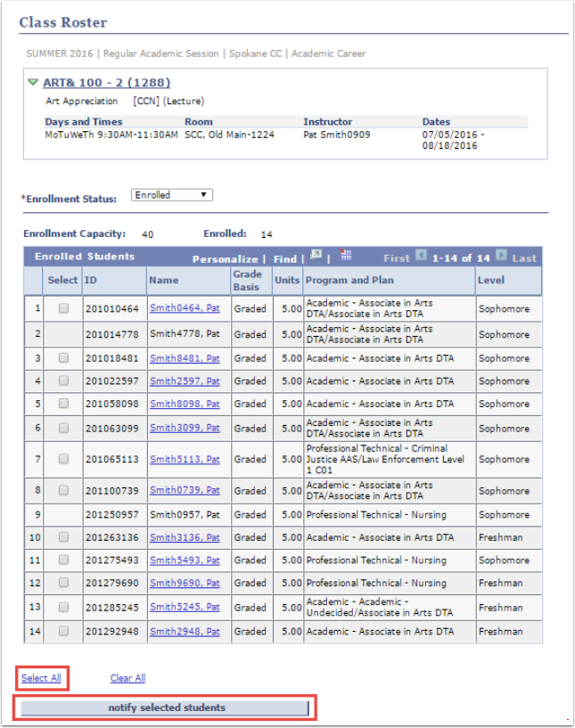Click the Clear All link
575x728 pixels.
click(127, 678)
